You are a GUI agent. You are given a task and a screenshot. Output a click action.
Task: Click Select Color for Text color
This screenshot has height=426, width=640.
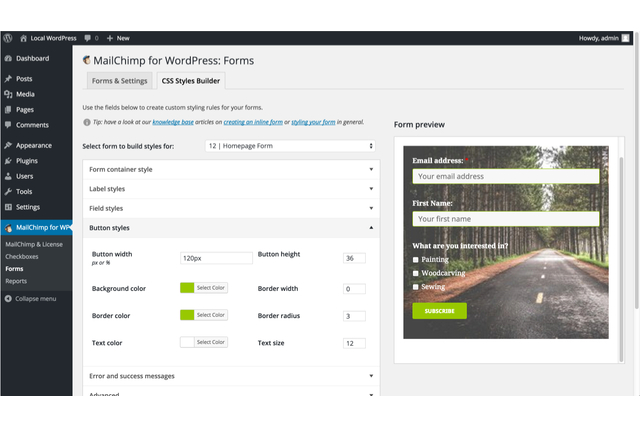[211, 342]
